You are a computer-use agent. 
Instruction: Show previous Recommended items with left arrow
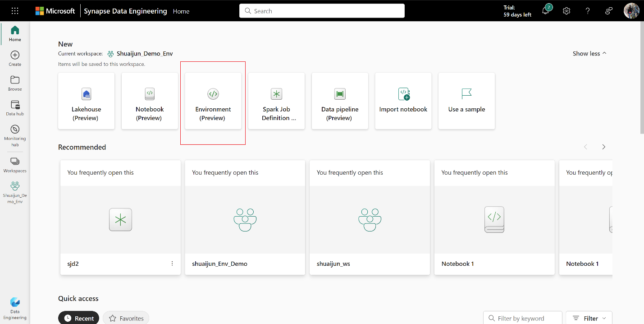pyautogui.click(x=586, y=147)
